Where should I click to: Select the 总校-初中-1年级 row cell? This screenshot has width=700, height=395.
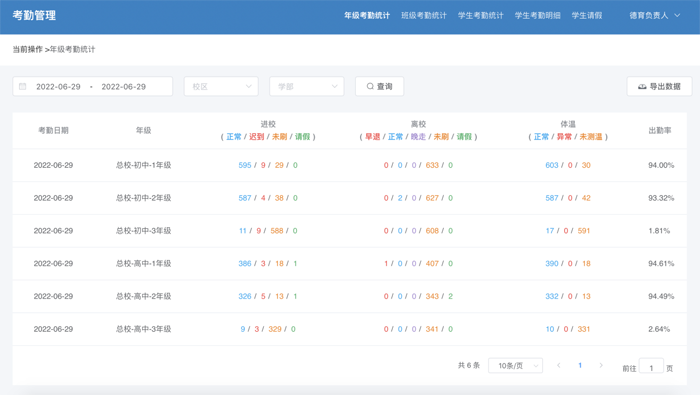click(x=143, y=165)
